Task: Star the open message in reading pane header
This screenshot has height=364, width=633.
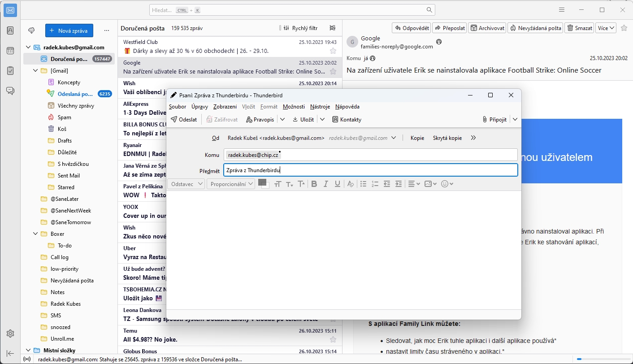Action: point(624,28)
